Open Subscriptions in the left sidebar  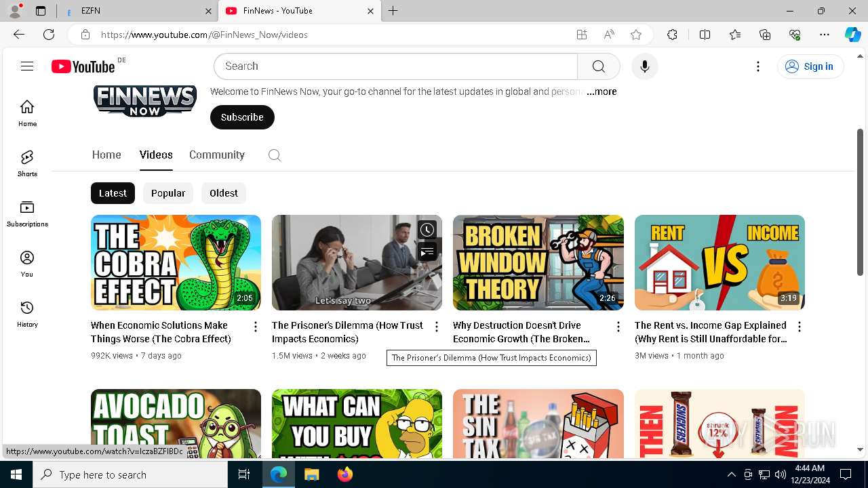click(27, 213)
